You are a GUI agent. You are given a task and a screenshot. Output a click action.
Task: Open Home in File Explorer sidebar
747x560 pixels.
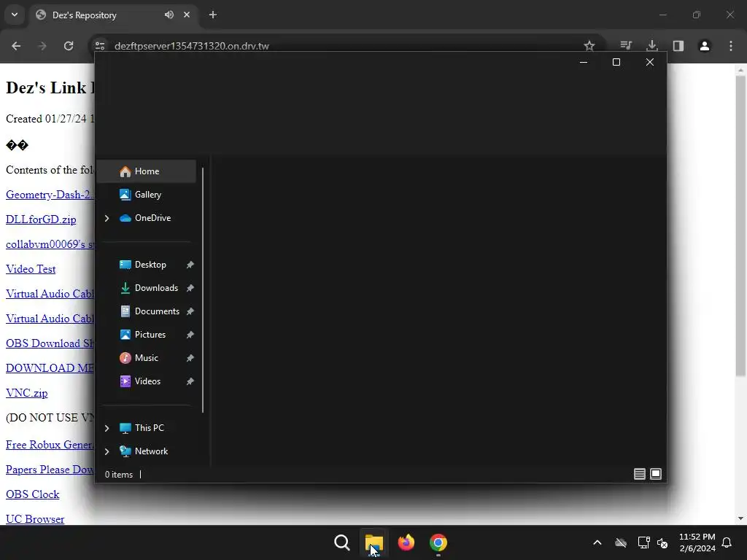click(x=146, y=171)
